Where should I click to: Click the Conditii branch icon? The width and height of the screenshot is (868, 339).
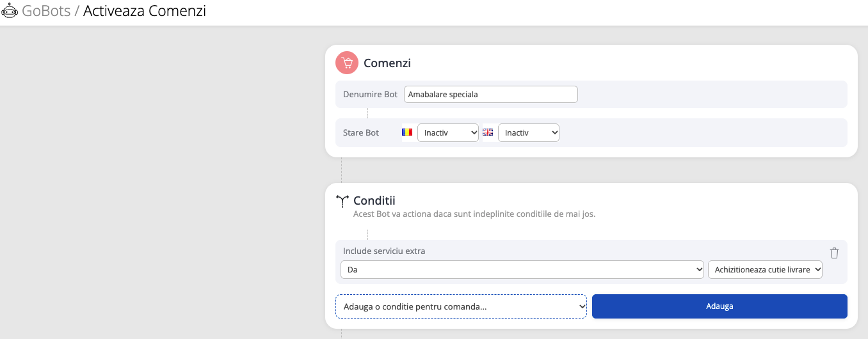(x=342, y=201)
